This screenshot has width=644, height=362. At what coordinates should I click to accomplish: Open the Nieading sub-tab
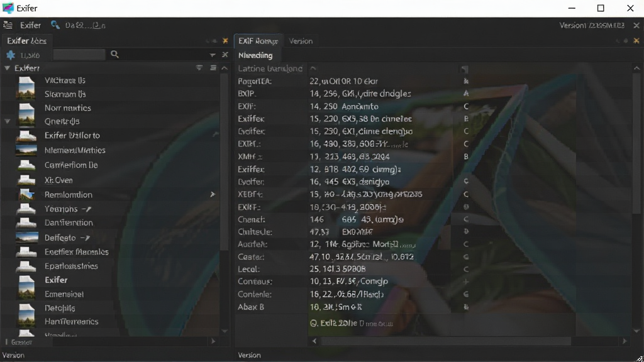point(255,55)
